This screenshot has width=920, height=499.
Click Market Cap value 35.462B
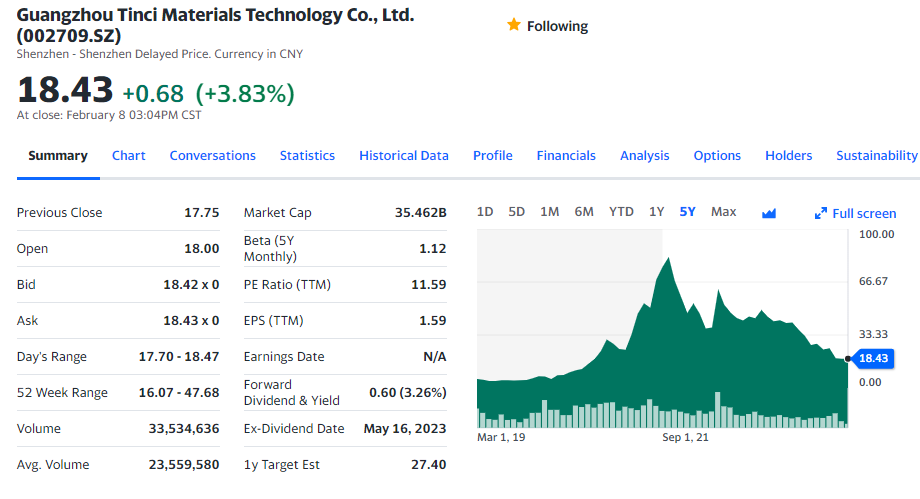(x=421, y=213)
